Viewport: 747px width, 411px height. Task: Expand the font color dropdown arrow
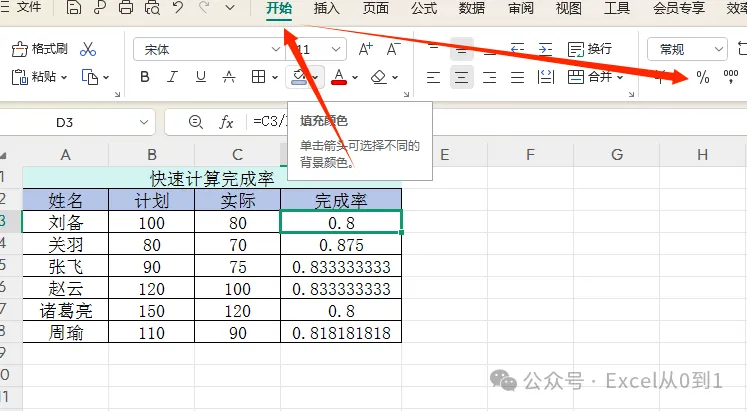[354, 77]
